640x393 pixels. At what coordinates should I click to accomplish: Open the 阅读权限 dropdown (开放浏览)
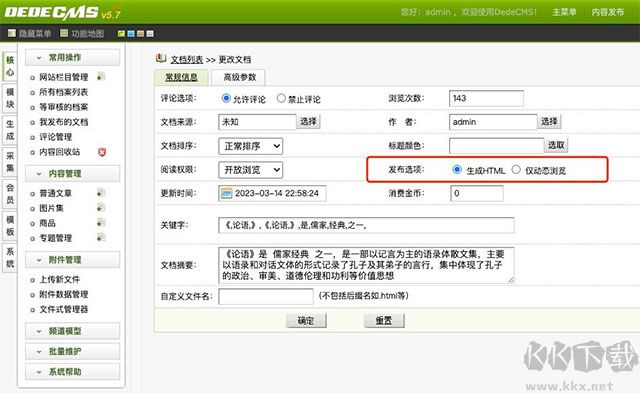[251, 170]
